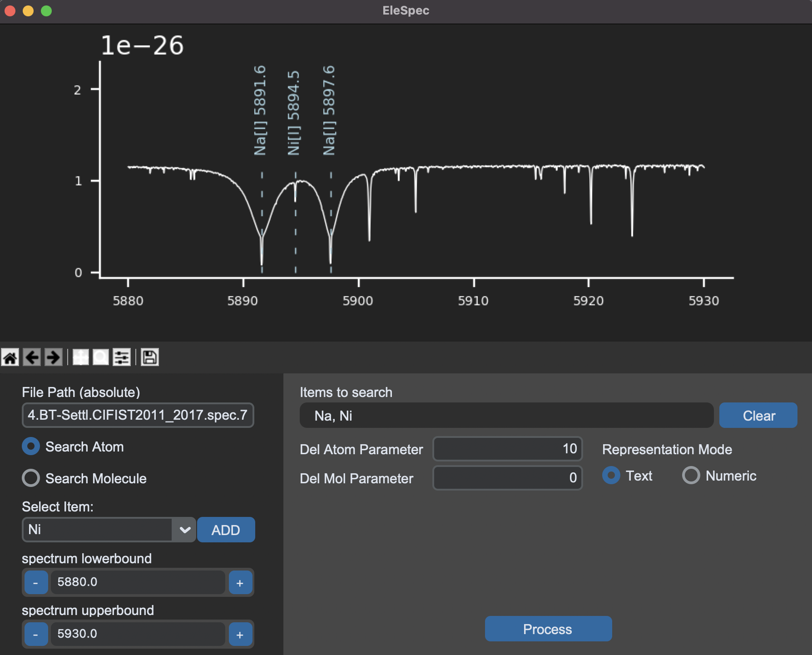This screenshot has width=812, height=655.
Task: Click the 5900 x-axis tick label
Action: coord(358,301)
